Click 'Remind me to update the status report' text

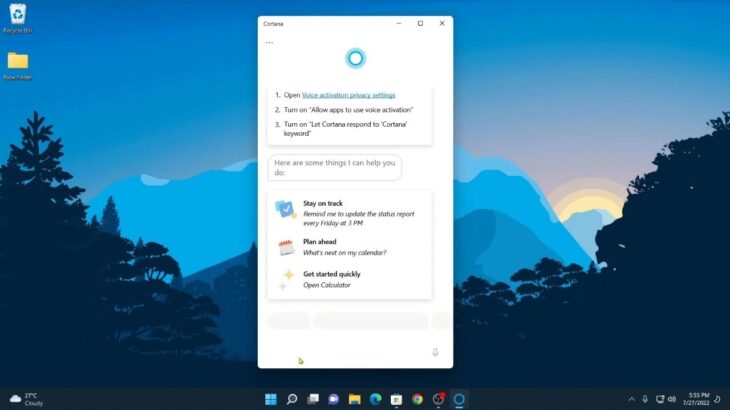[x=358, y=218]
